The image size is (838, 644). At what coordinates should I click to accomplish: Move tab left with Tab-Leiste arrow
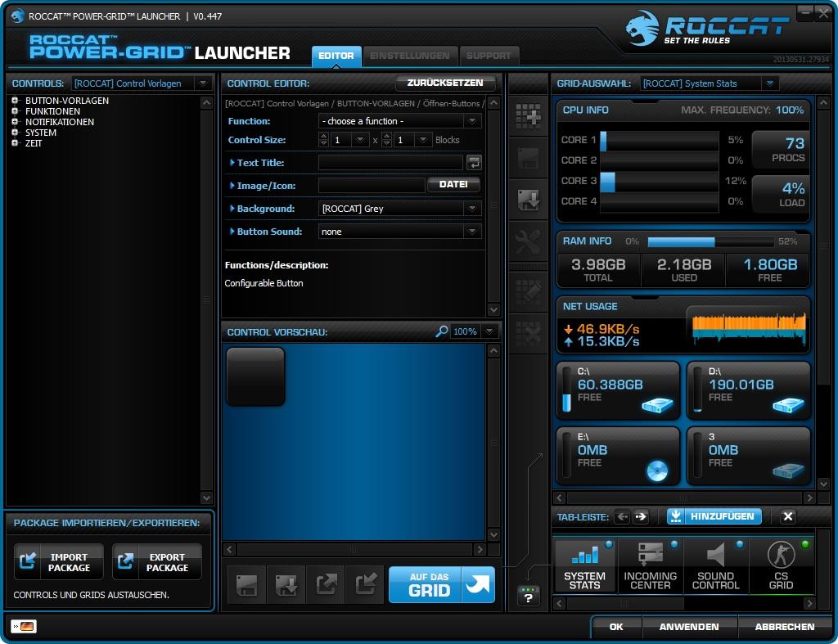pos(623,516)
